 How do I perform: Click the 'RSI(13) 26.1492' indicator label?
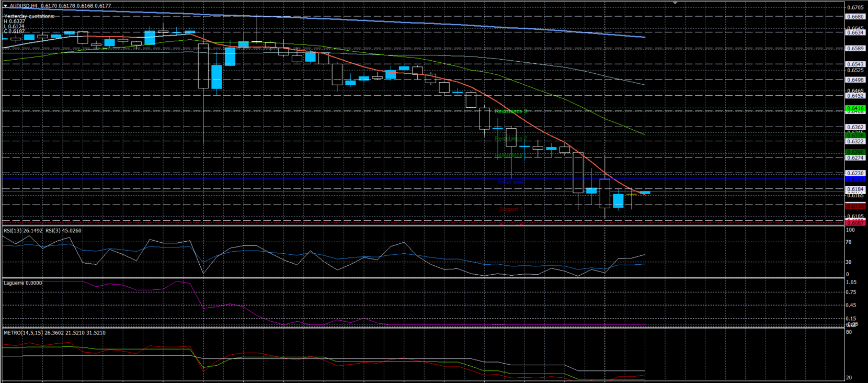(23, 231)
